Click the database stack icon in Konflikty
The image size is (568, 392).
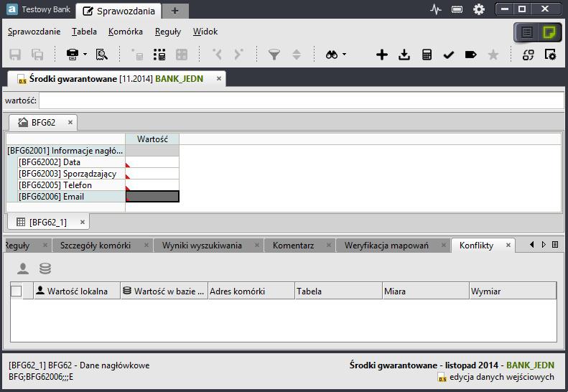[x=45, y=269]
